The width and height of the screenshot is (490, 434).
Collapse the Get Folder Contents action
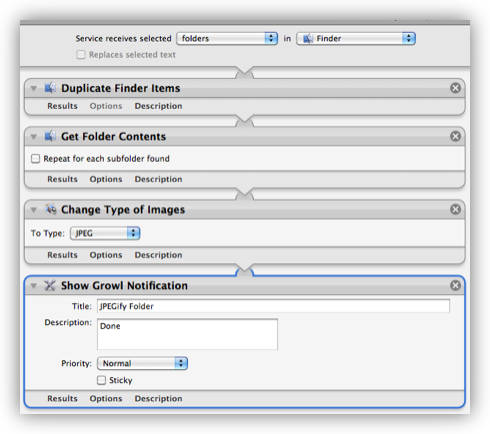[x=34, y=137]
